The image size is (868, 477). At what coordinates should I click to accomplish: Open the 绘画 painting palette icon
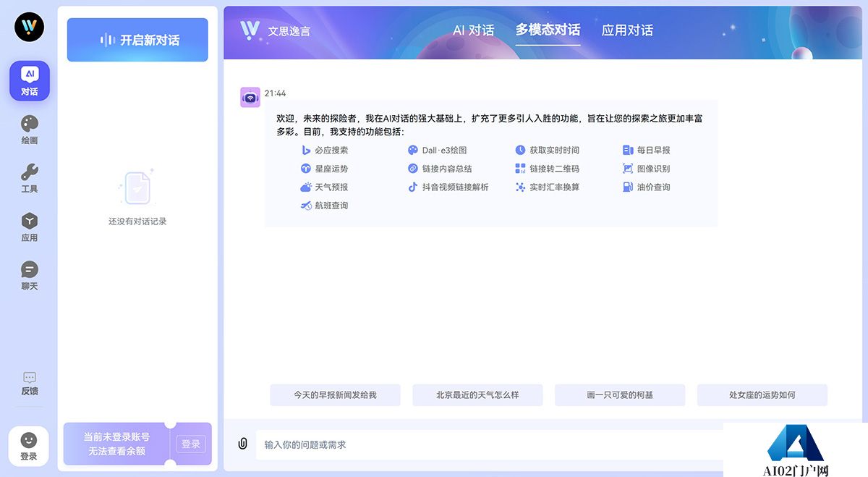click(30, 123)
